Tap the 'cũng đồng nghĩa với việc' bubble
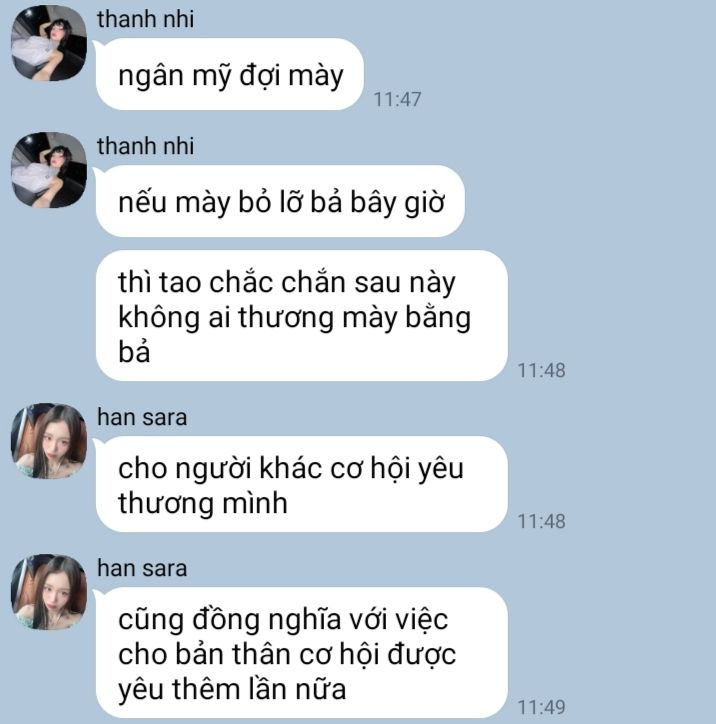 pos(301,653)
